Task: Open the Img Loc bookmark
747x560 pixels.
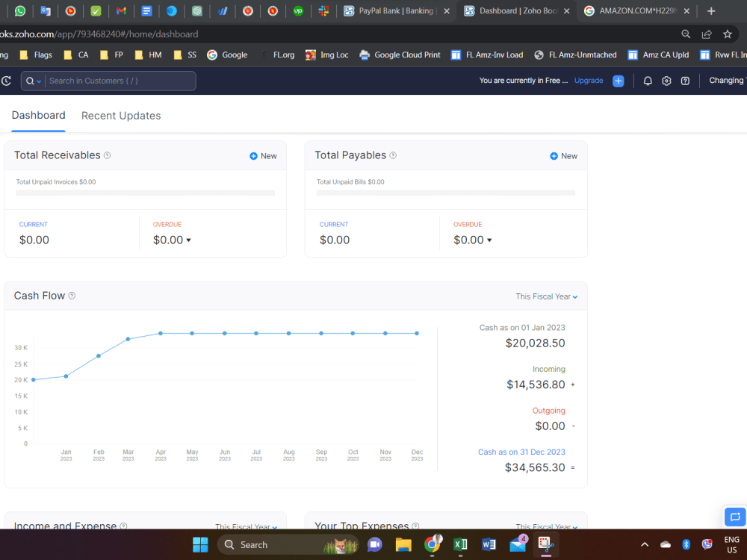Action: [327, 55]
